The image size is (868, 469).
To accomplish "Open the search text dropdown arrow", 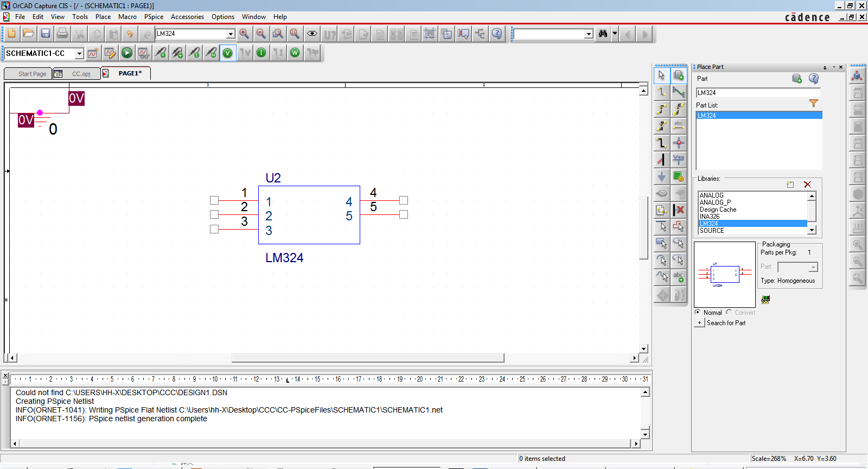I will pyautogui.click(x=589, y=34).
